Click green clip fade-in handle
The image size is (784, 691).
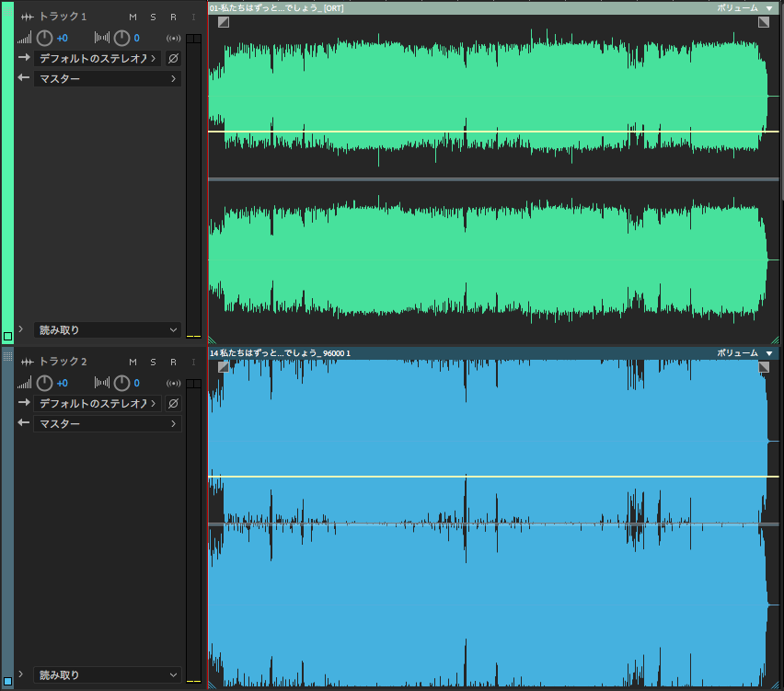(x=224, y=22)
